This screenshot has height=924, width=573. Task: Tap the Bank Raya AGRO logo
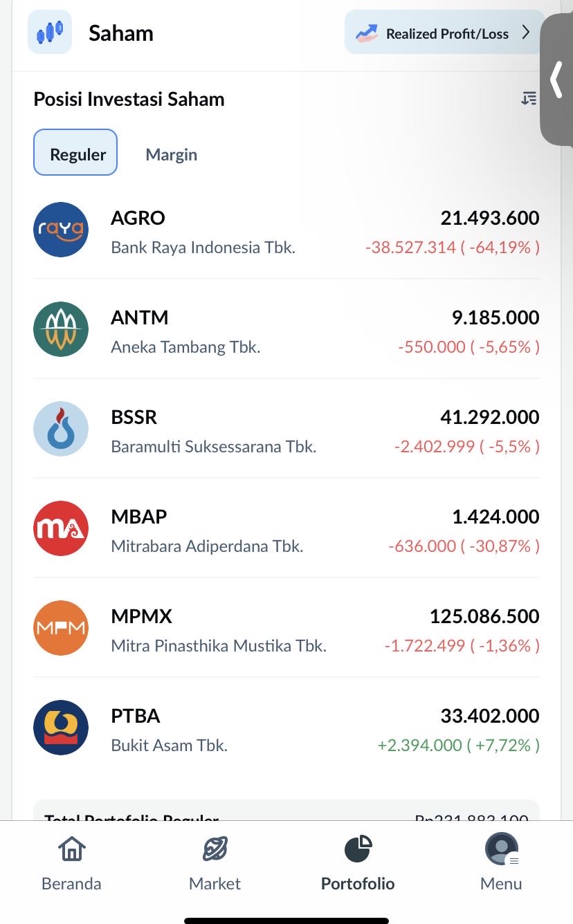(x=61, y=230)
